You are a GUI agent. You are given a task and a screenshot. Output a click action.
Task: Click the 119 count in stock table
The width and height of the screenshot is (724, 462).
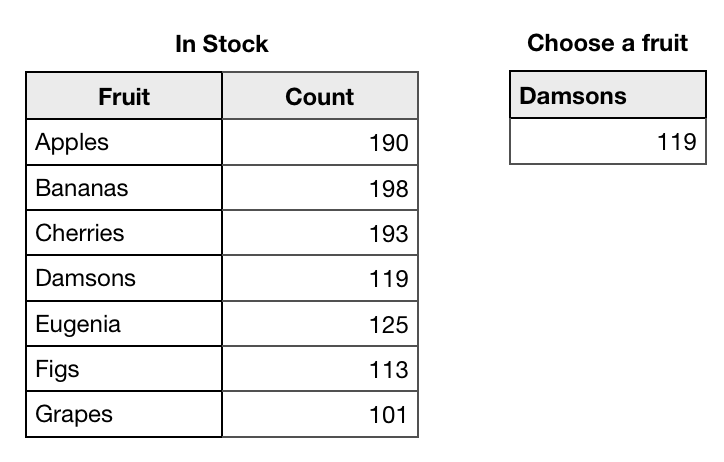(x=319, y=278)
